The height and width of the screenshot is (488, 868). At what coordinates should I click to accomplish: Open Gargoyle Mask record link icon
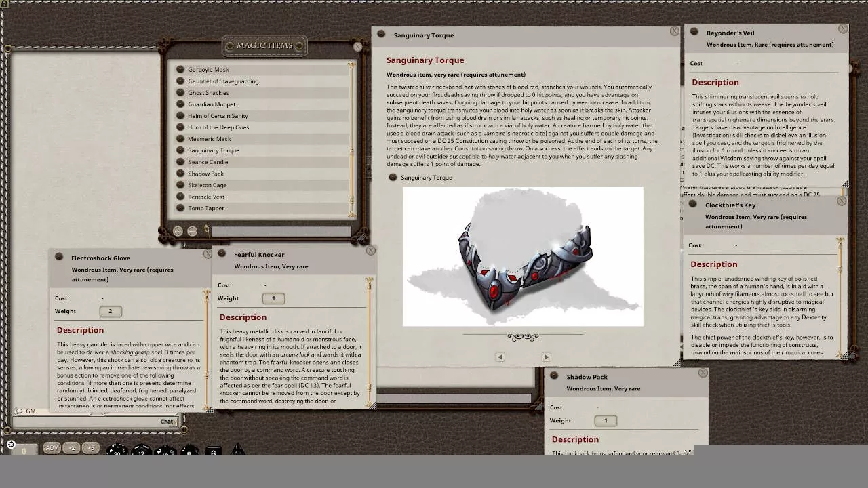[x=180, y=70]
